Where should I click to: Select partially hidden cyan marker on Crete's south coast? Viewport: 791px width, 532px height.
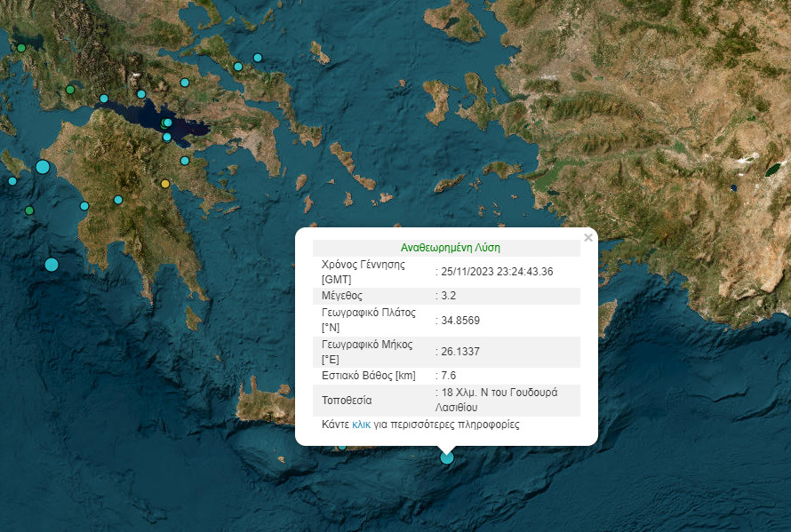[341, 446]
